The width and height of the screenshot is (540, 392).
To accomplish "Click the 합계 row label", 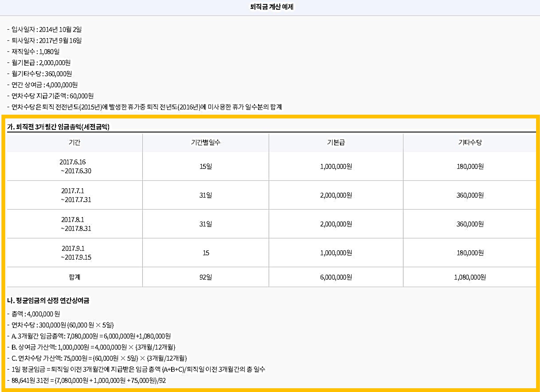I will [74, 277].
